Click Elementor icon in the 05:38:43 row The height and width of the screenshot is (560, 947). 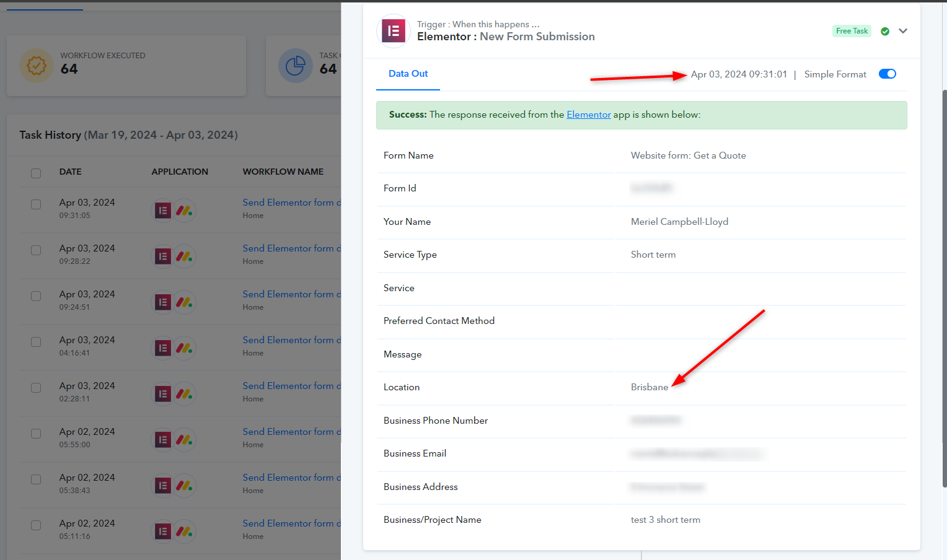(163, 486)
